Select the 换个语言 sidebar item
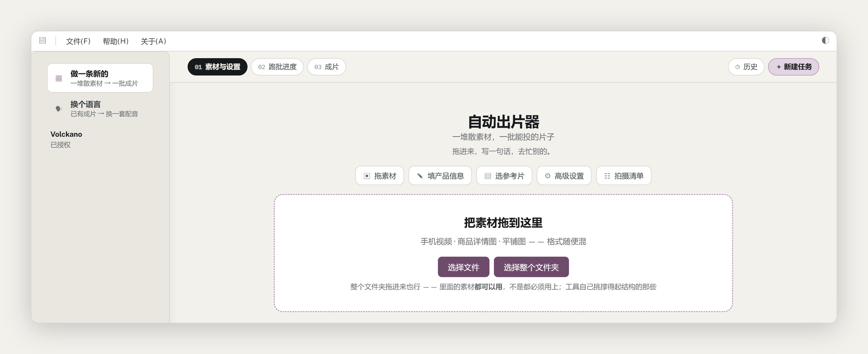 [100, 109]
